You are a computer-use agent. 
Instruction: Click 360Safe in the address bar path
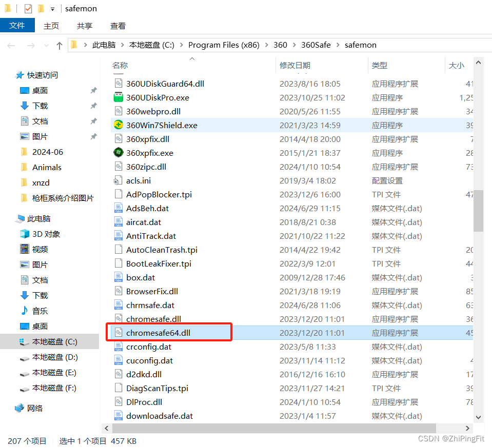[x=316, y=45]
